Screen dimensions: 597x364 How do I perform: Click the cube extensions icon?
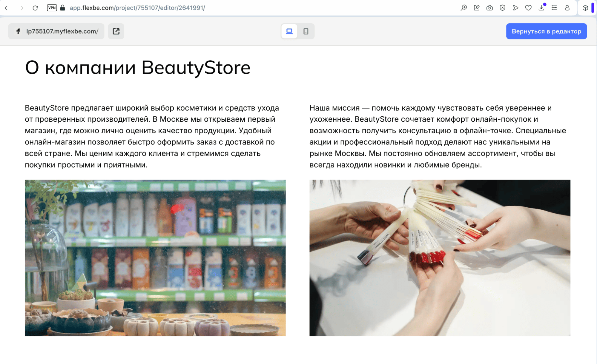(585, 8)
